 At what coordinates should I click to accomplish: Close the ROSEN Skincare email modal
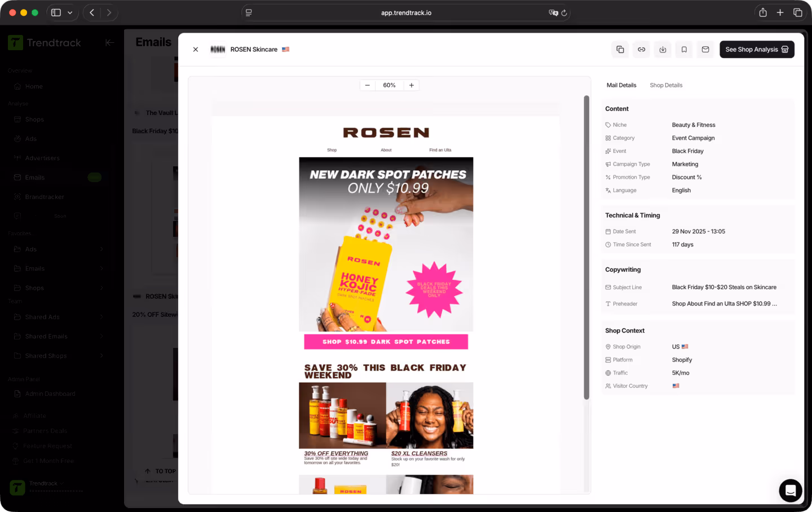click(x=196, y=50)
